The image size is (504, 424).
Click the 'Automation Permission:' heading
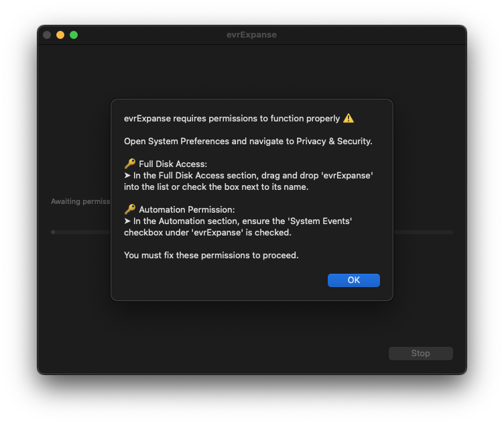(187, 209)
